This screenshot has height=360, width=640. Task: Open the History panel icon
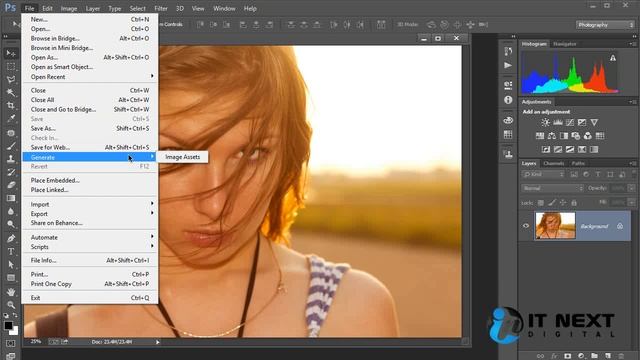[x=508, y=51]
